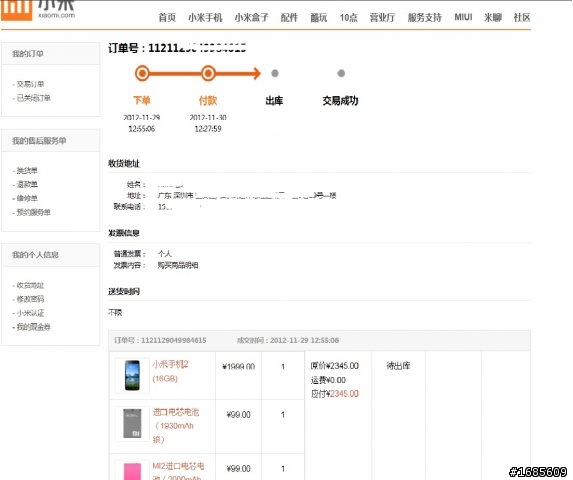The height and width of the screenshot is (480, 573).
Task: Open 维修单 in the sidebar
Action: pyautogui.click(x=27, y=198)
